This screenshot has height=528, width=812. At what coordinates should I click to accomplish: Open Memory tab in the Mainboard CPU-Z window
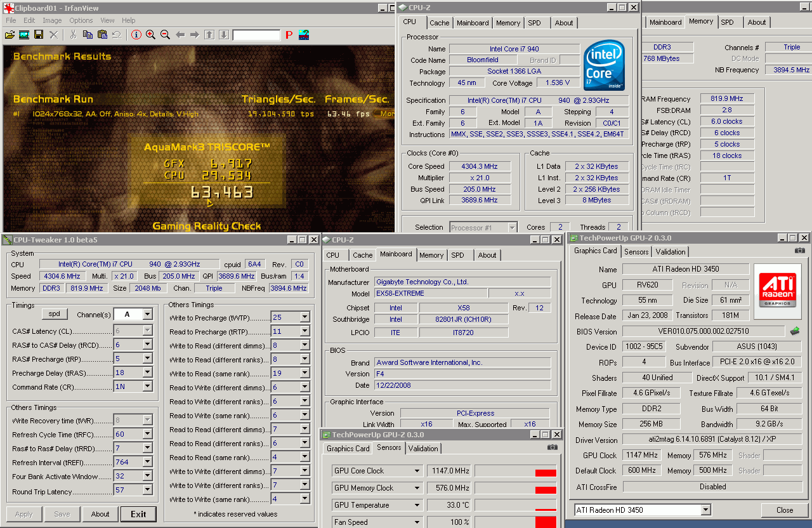coord(431,255)
